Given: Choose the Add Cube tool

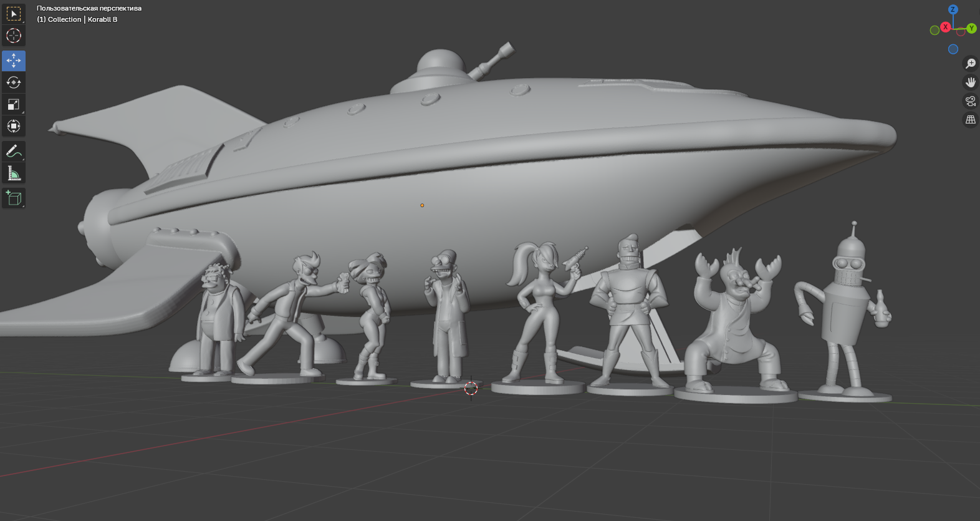Looking at the screenshot, I should click(14, 198).
